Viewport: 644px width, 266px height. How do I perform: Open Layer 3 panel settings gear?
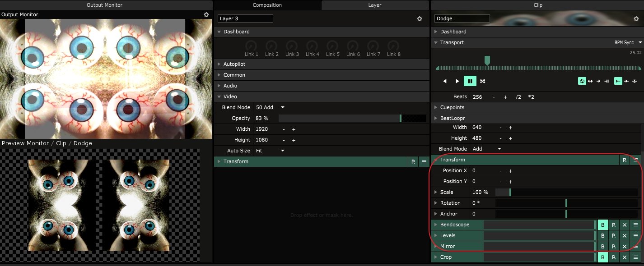coord(419,18)
